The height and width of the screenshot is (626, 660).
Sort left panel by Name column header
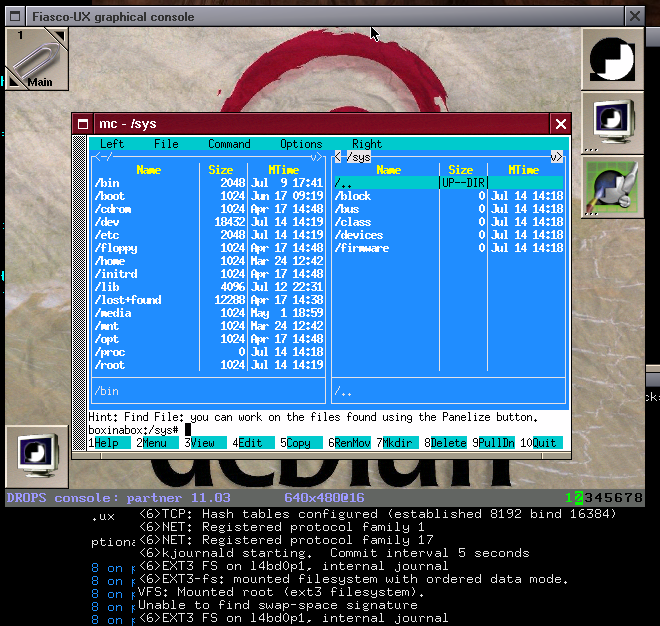pyautogui.click(x=149, y=170)
